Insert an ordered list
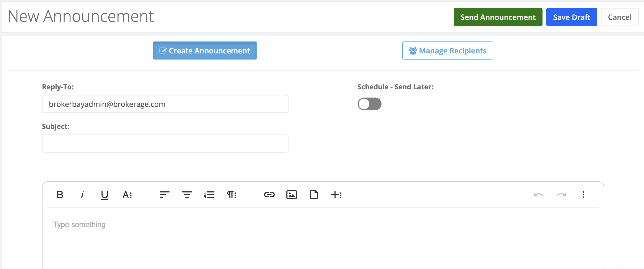The width and height of the screenshot is (644, 269). point(209,195)
